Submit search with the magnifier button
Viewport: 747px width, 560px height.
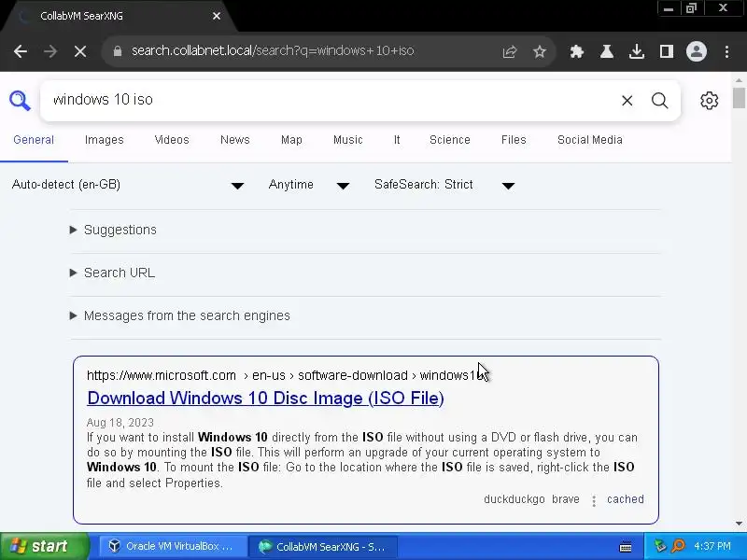[x=660, y=101]
